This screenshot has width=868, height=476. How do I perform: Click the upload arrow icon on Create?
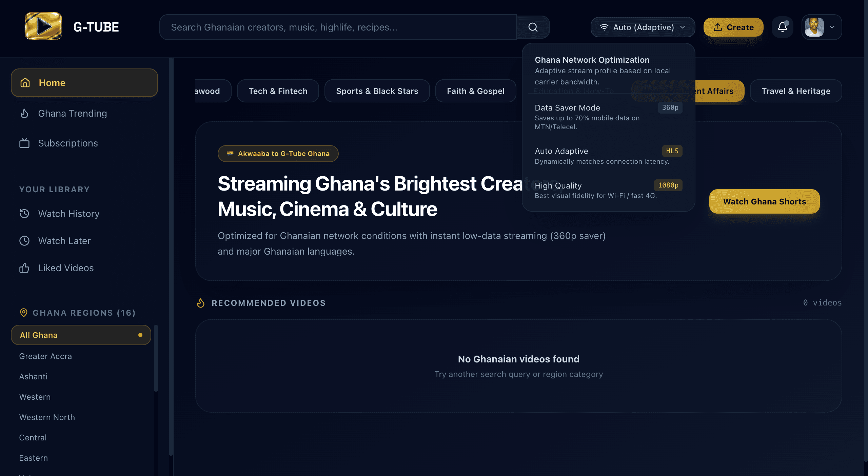pos(718,27)
